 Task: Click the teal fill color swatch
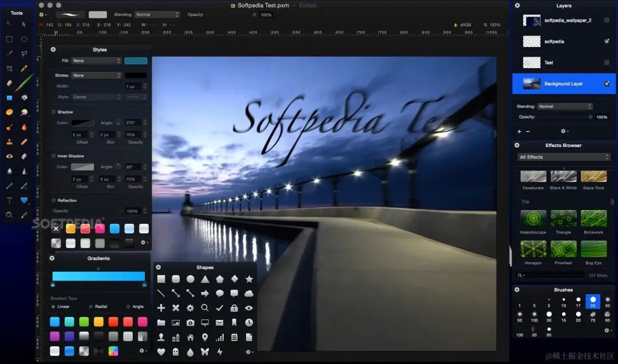[x=136, y=61]
